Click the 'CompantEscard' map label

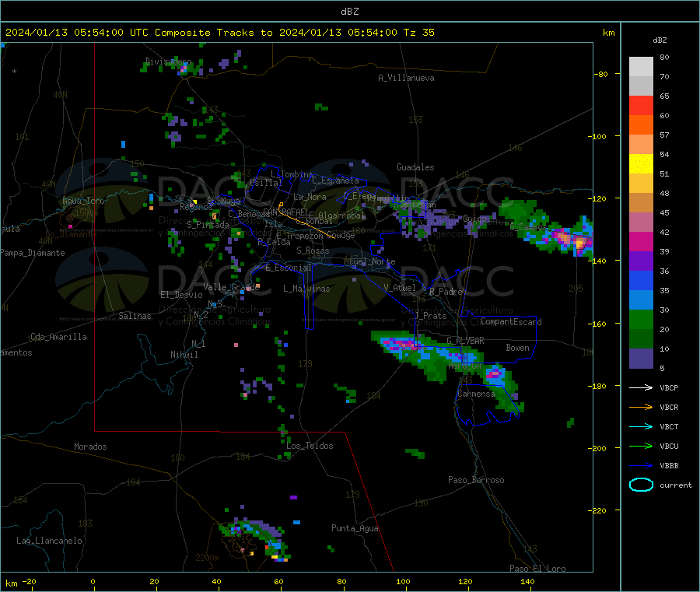coord(511,321)
